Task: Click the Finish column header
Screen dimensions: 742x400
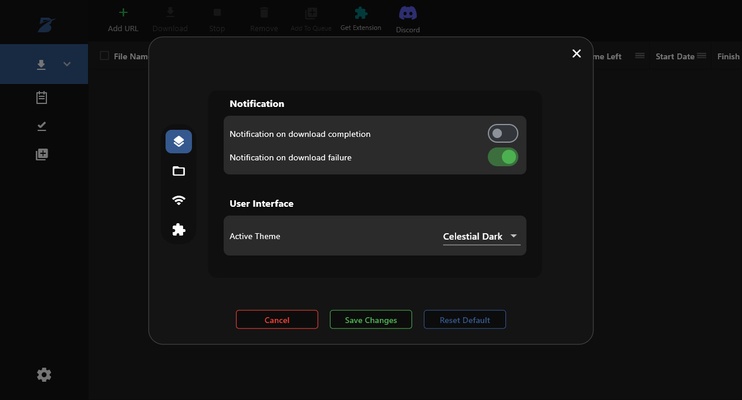Action: click(728, 56)
